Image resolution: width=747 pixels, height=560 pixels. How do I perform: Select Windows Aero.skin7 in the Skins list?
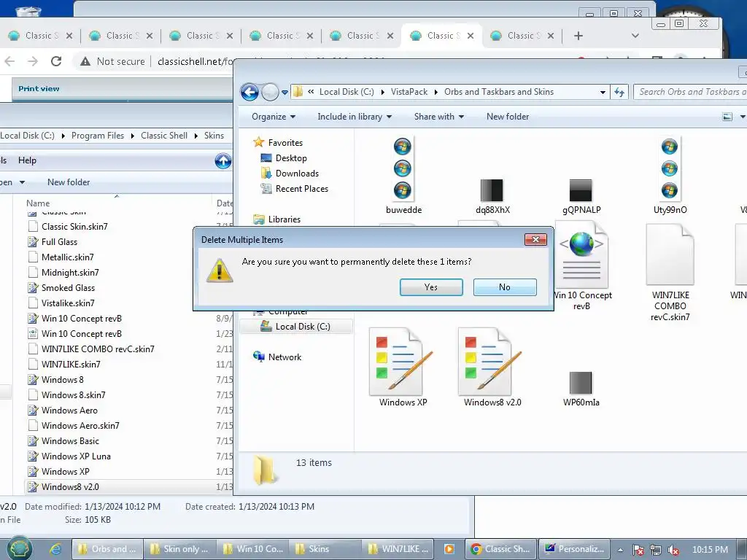[x=80, y=426]
